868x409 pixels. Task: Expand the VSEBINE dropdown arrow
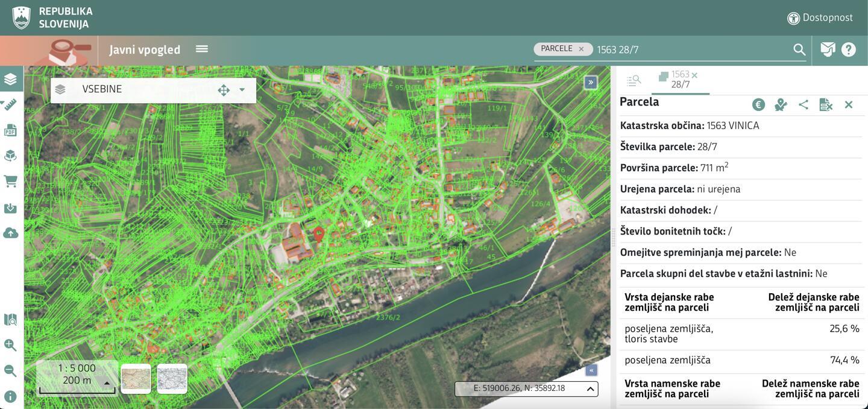(242, 90)
